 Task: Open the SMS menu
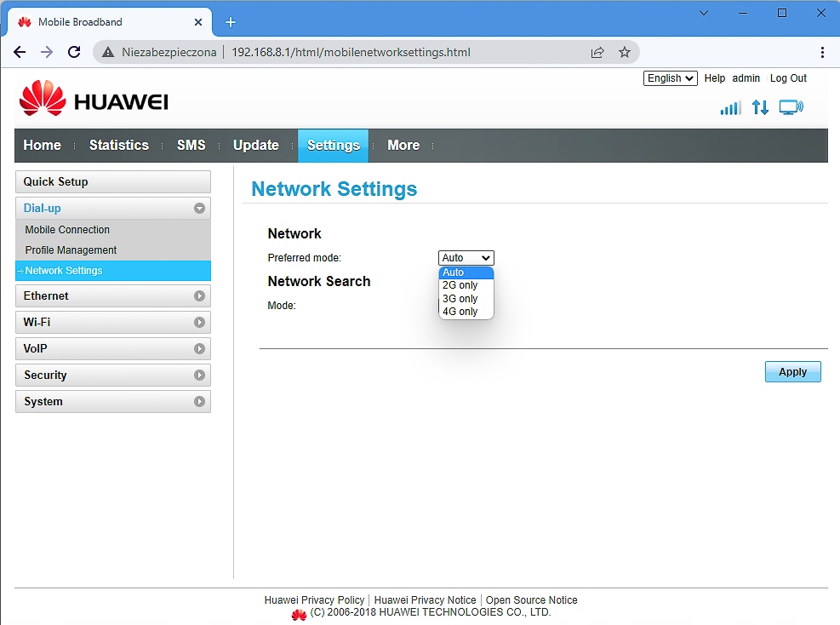pyautogui.click(x=191, y=145)
